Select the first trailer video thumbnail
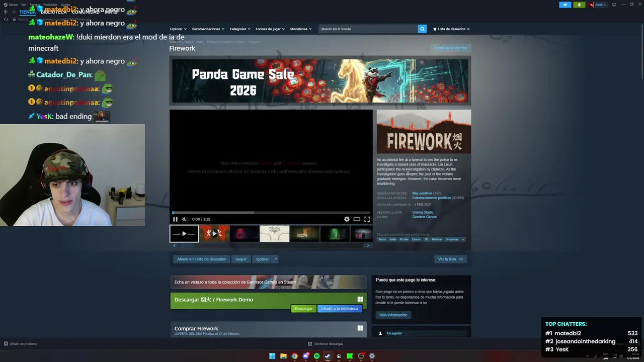The image size is (644, 362). [x=184, y=234]
